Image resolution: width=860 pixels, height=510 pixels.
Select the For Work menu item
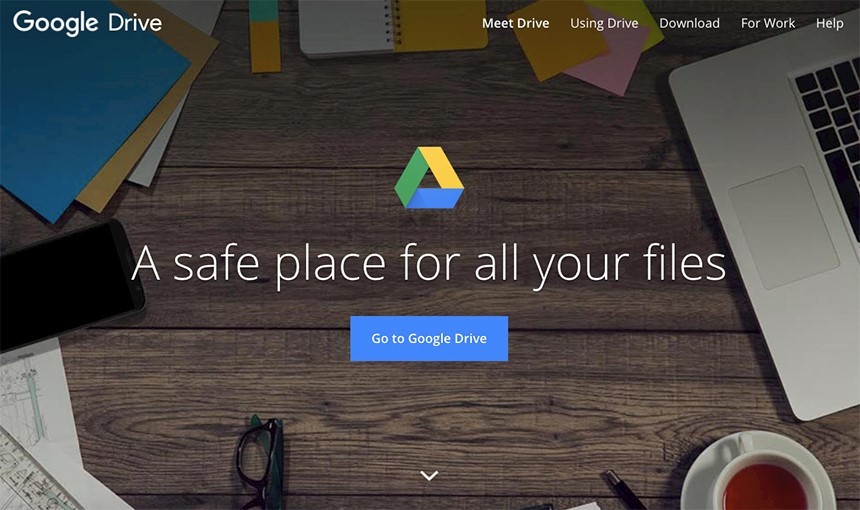(768, 23)
